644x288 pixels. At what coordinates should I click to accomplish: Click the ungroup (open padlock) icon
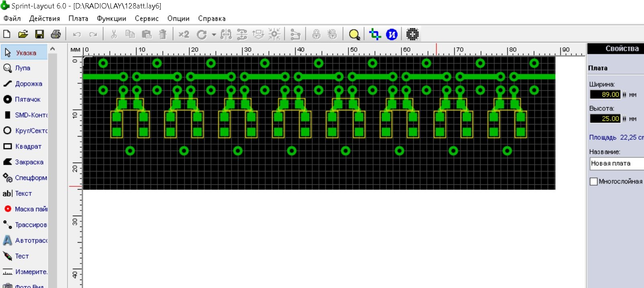coord(332,34)
